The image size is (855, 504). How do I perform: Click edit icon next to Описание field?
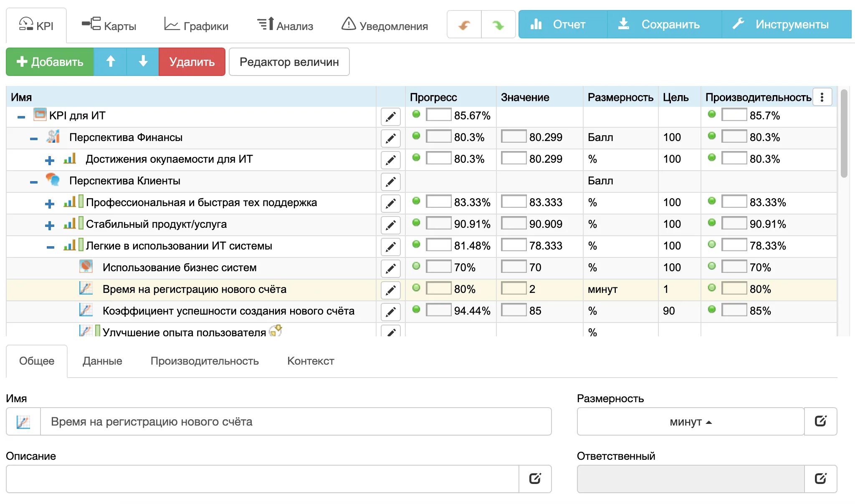535,479
